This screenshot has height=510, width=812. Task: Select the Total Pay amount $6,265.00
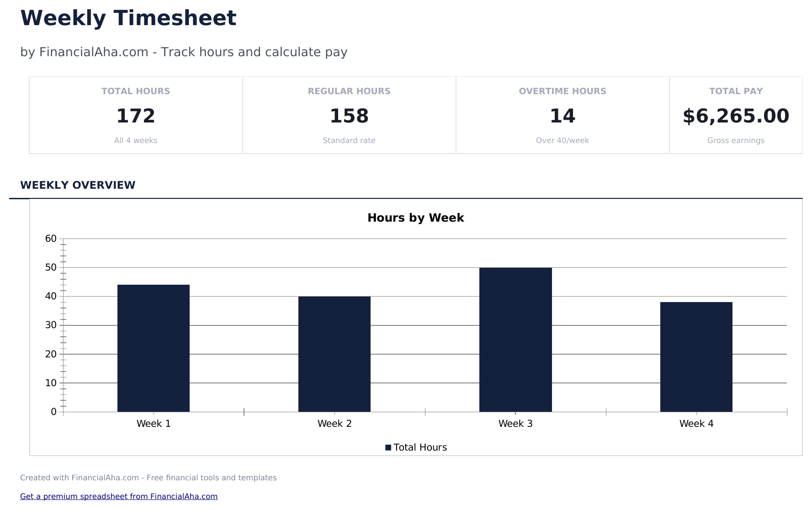[736, 116]
